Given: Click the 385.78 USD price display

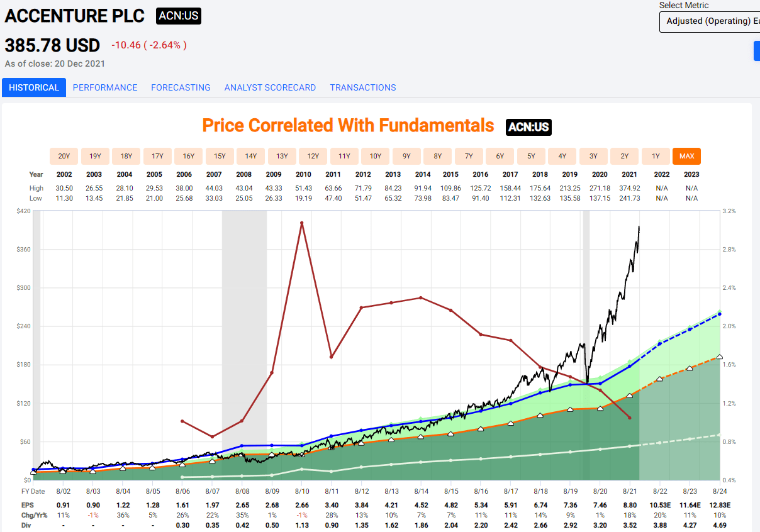Looking at the screenshot, I should pos(50,45).
